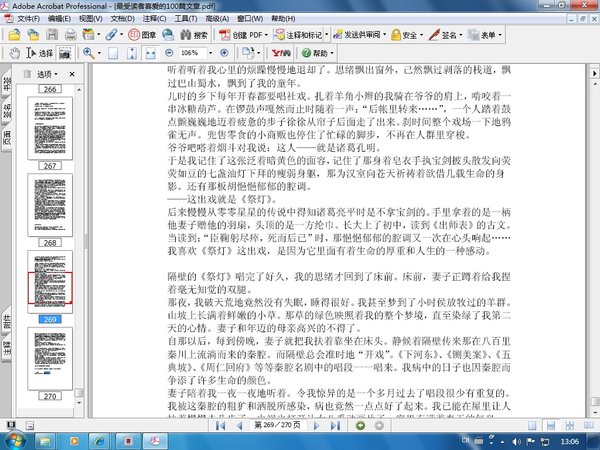Go to last page button
This screenshot has width=600, height=450.
pos(335,426)
